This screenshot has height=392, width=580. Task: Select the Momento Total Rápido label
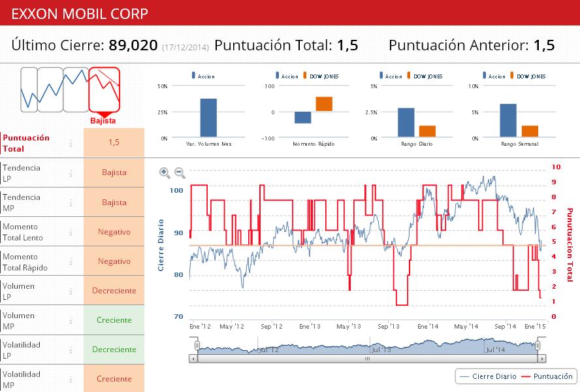(x=25, y=262)
